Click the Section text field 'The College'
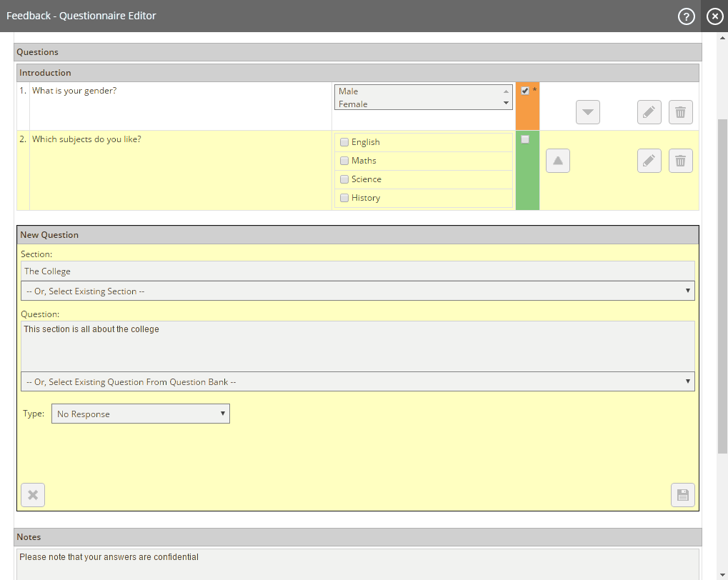Screen dimensions: 728x580 pyautogui.click(x=357, y=271)
